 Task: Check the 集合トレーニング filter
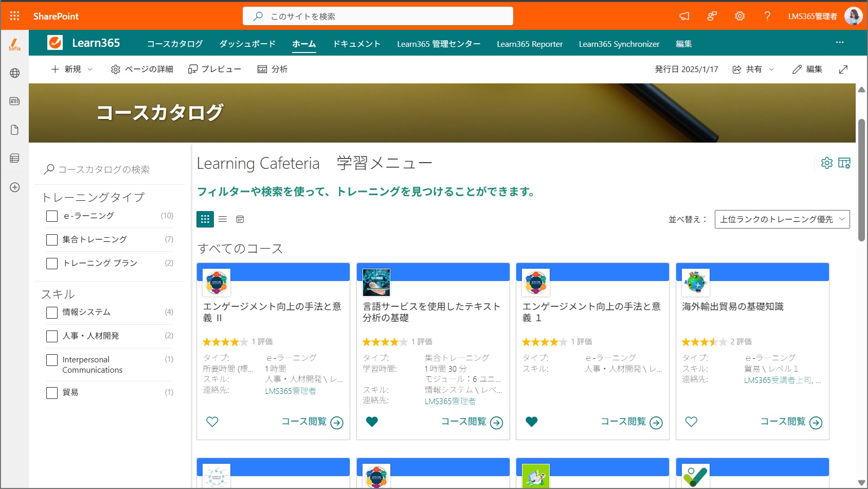click(x=52, y=240)
